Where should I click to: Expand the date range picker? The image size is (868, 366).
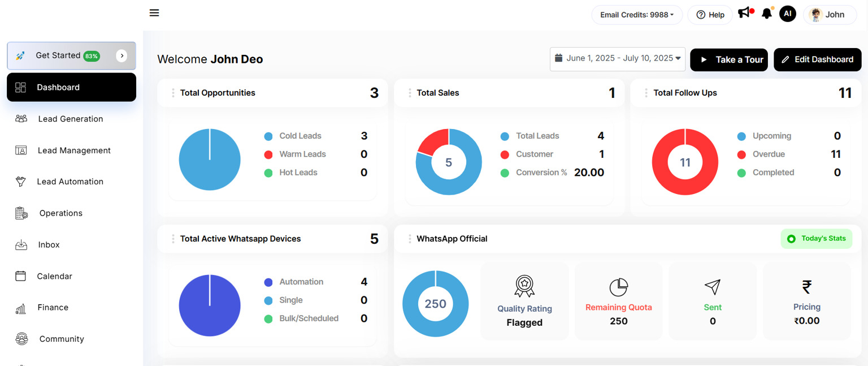[617, 59]
